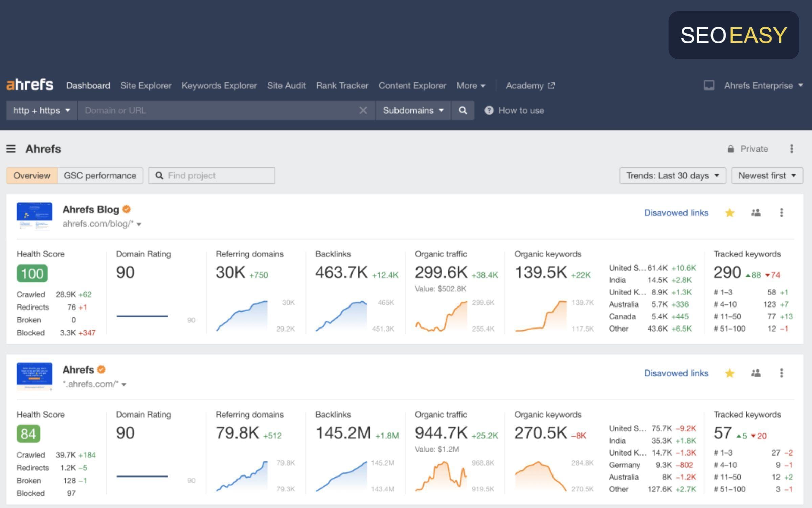Open Rank Tracker
Screen dimensions: 812x508
(342, 86)
